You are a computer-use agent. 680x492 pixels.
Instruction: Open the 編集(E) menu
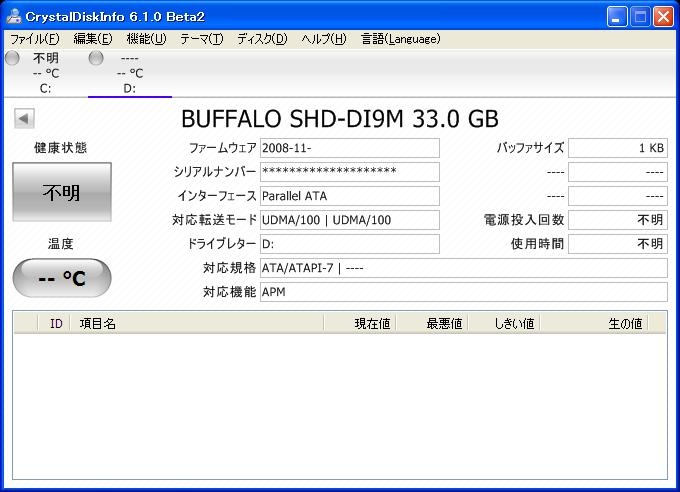click(93, 39)
